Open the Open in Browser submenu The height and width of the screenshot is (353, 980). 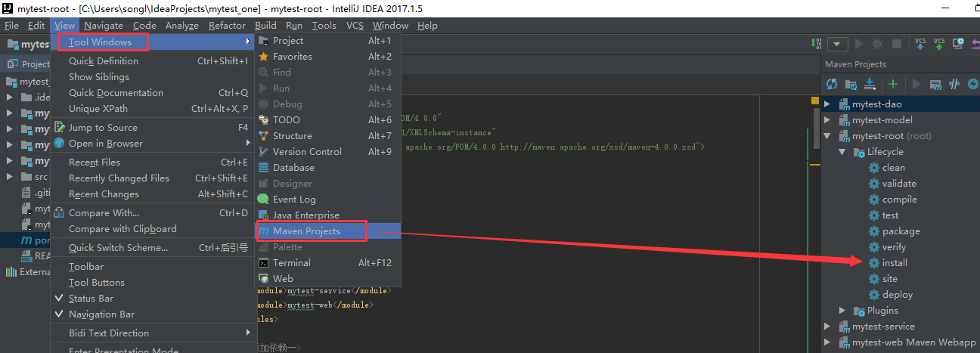tap(152, 144)
